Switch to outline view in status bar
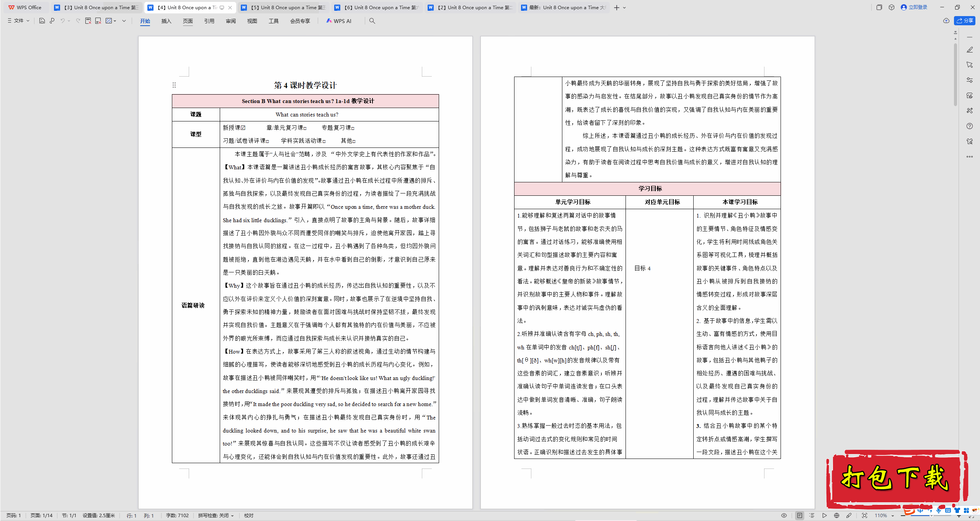980x521 pixels. tap(812, 516)
